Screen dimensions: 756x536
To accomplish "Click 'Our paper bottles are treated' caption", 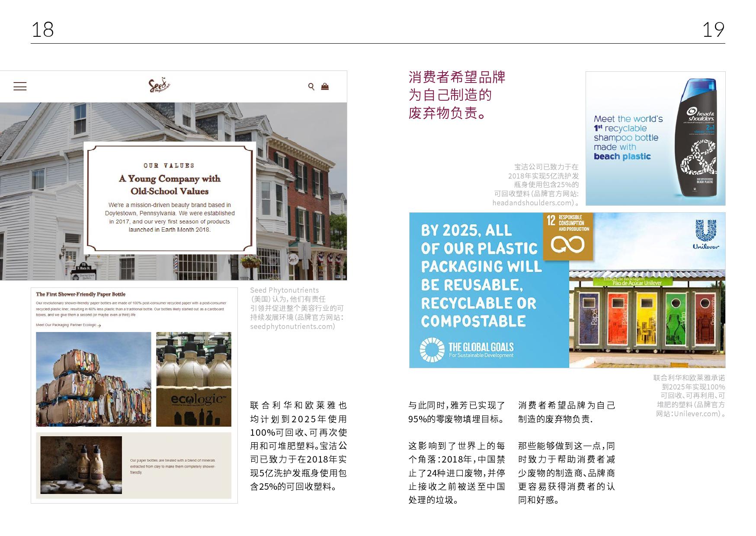I will 173,466.
